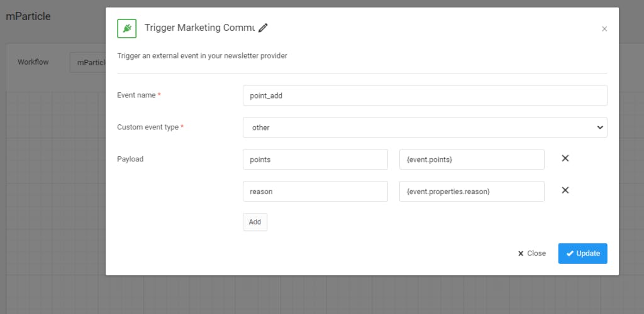This screenshot has width=644, height=314.
Task: Remove the points payload row
Action: [x=565, y=158]
